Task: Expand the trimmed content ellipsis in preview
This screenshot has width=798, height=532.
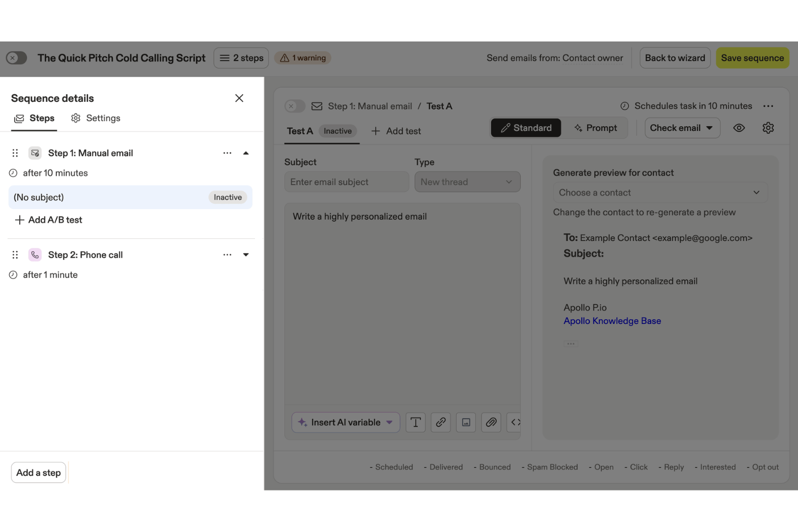Action: point(571,344)
